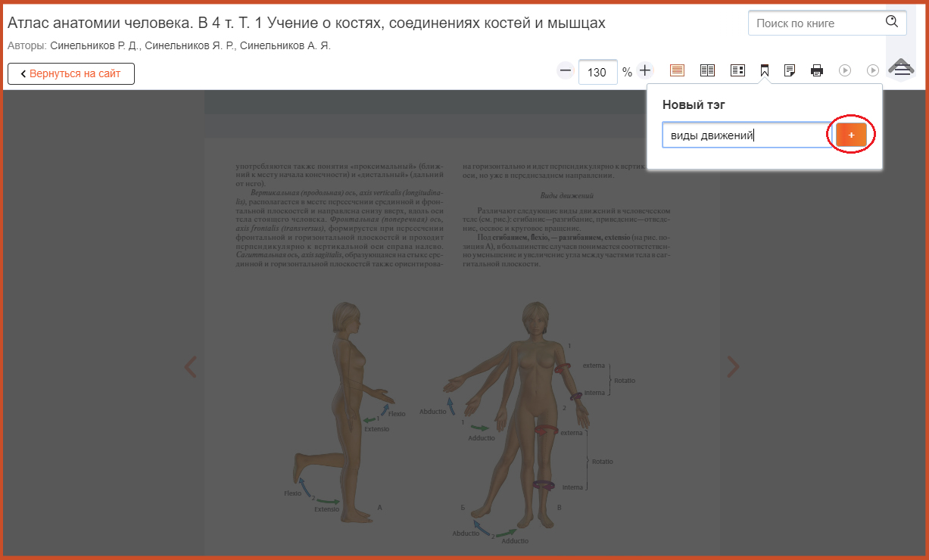Collapse the top panel with arrow icon
Viewport: 929px width, 560px height.
point(901,67)
